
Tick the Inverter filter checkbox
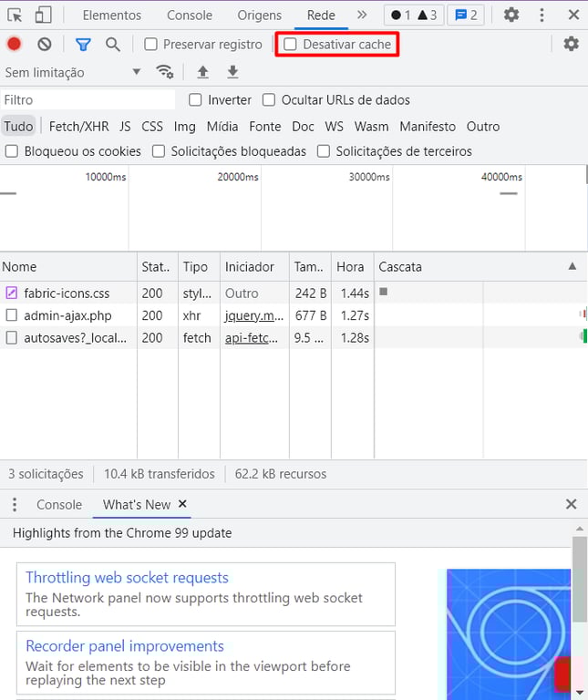[x=195, y=100]
